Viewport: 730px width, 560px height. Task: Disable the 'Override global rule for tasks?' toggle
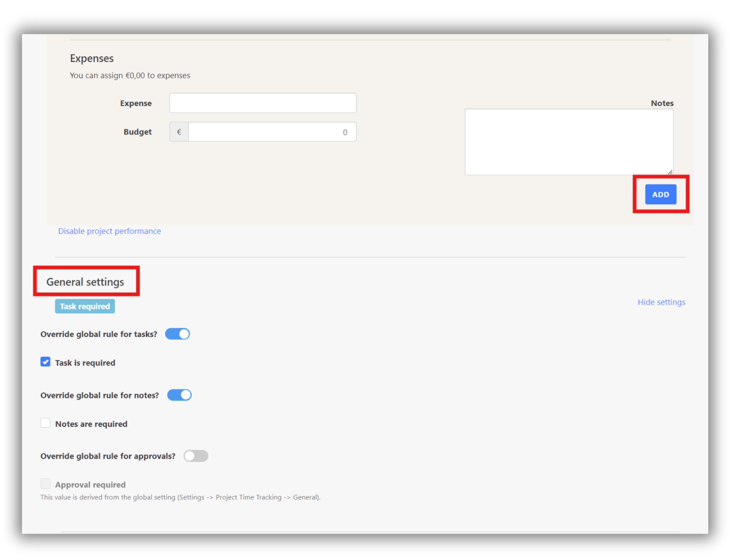point(177,334)
